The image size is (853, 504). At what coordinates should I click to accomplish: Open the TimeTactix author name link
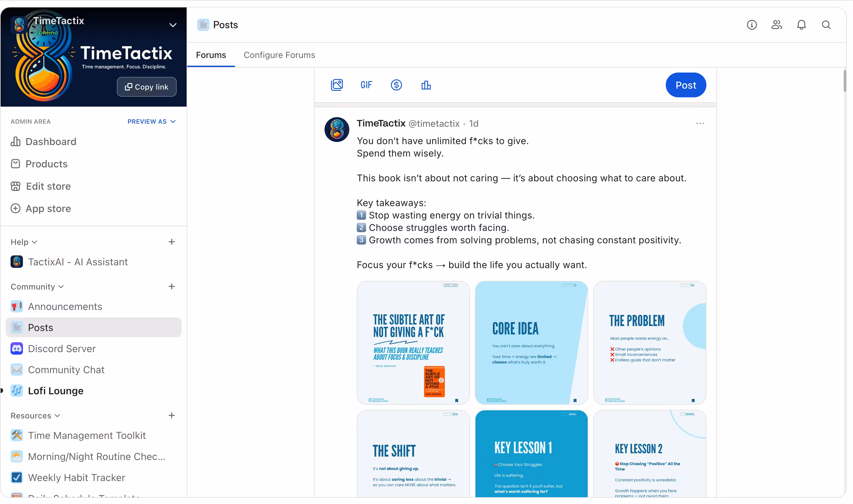point(381,123)
